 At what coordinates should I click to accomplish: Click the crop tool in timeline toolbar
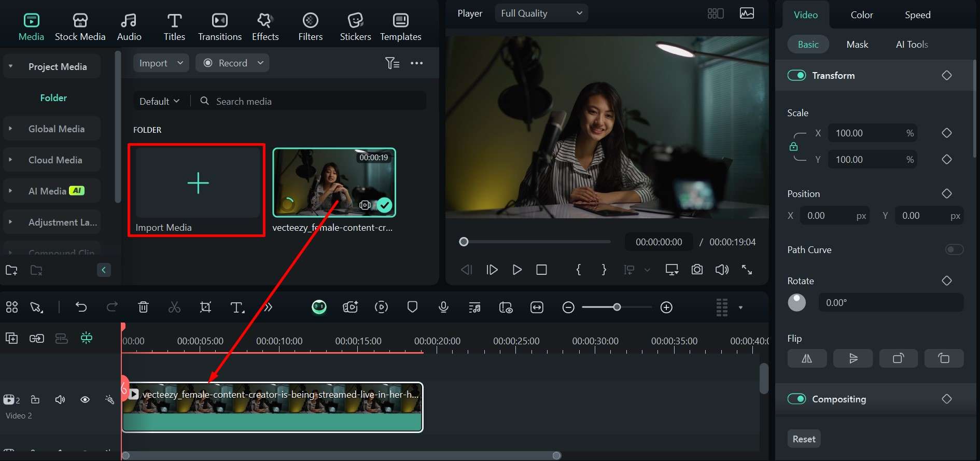point(205,308)
